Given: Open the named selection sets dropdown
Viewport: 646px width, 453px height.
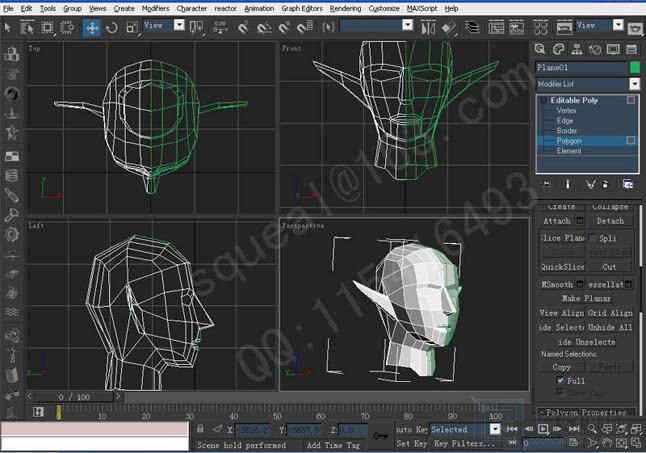Looking at the screenshot, I should (407, 26).
